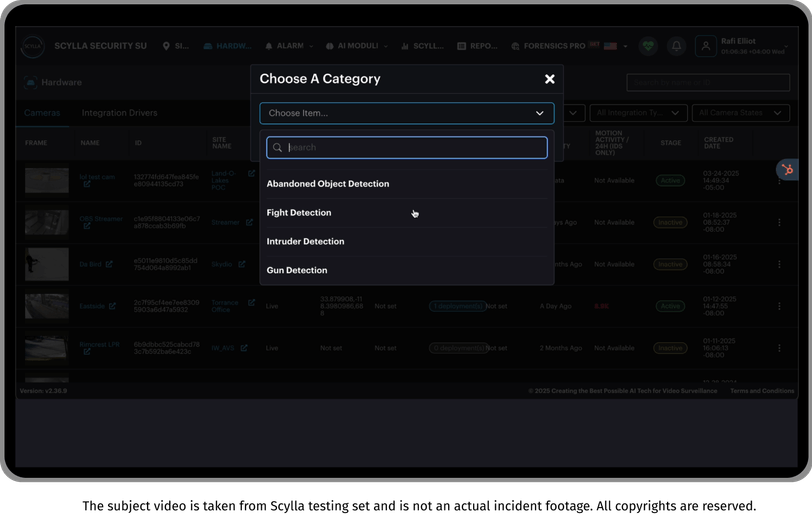Click the Stage column header
812x519 pixels.
click(x=671, y=143)
